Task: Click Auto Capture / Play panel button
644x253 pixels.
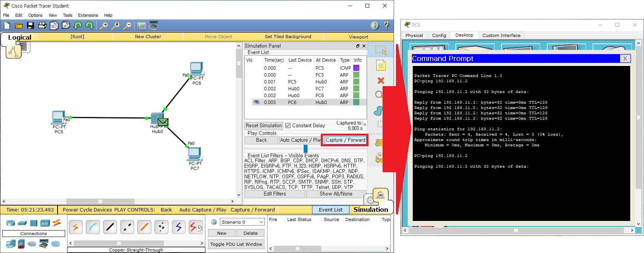Action: click(300, 140)
